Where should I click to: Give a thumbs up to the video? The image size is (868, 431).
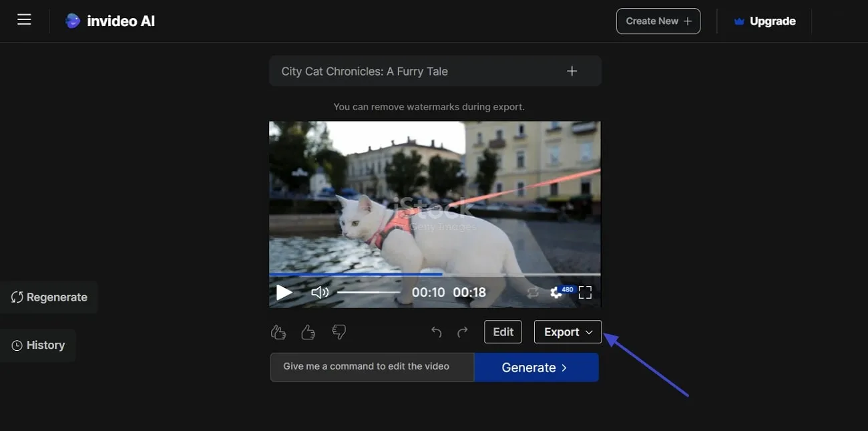pos(308,331)
